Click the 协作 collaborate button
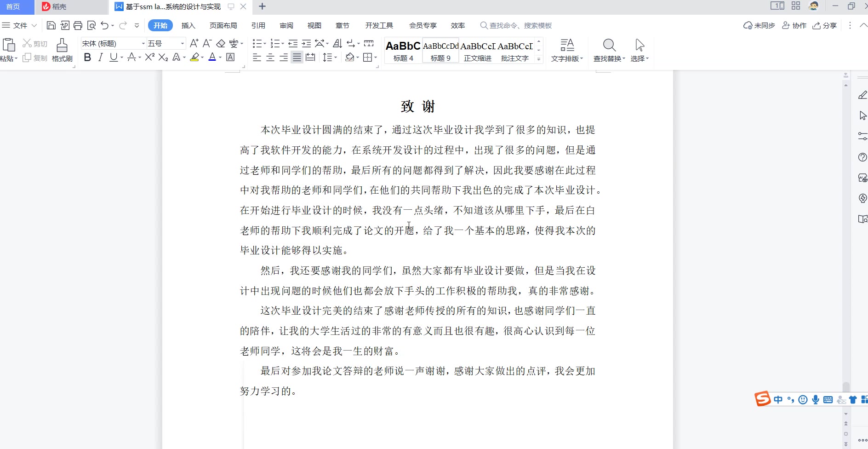The width and height of the screenshot is (868, 449). click(794, 25)
